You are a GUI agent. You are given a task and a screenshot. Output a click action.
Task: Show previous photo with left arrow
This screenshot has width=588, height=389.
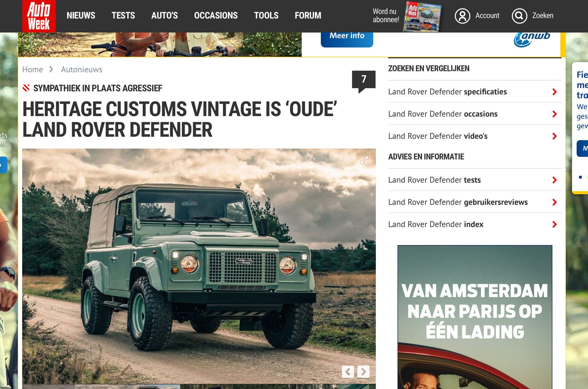point(348,372)
